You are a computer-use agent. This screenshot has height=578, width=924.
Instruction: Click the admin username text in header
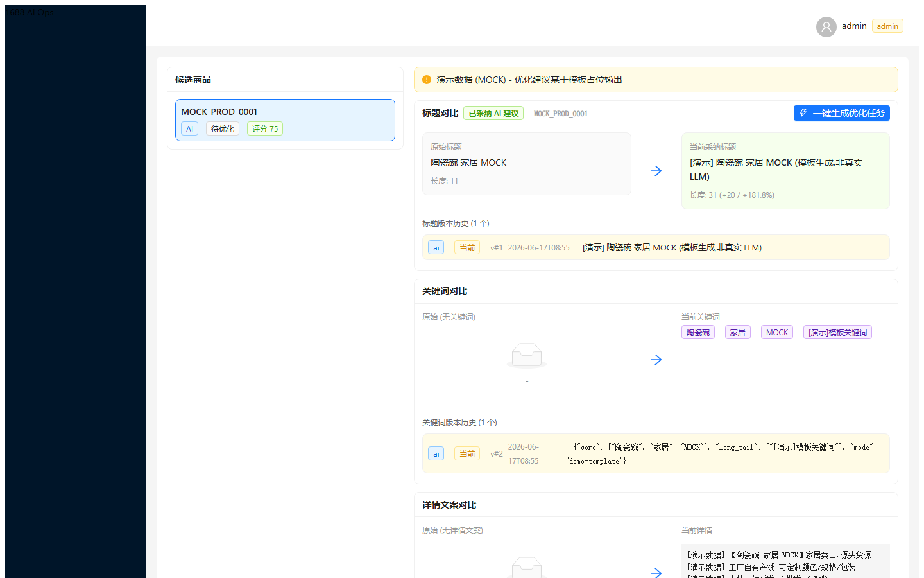[854, 26]
